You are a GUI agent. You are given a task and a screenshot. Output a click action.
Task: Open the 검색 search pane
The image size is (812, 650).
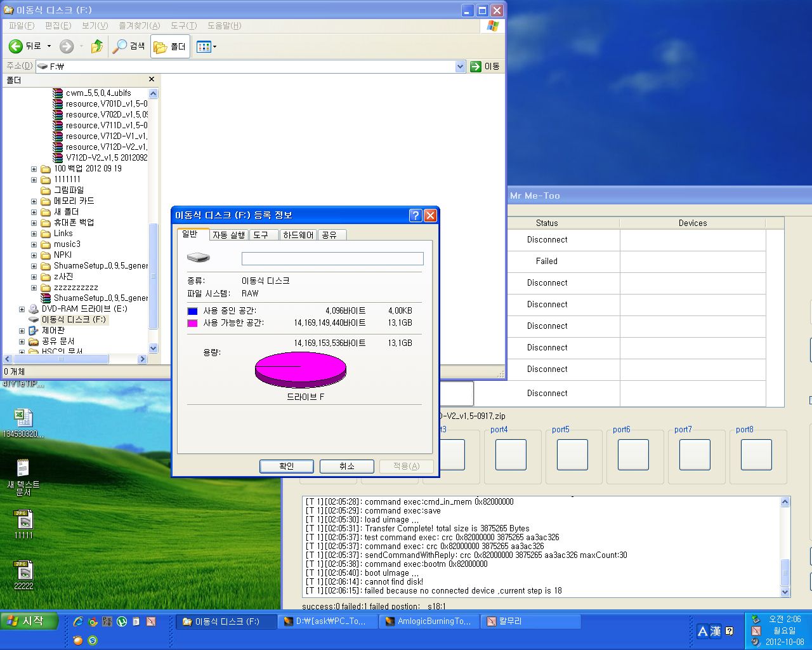[129, 46]
